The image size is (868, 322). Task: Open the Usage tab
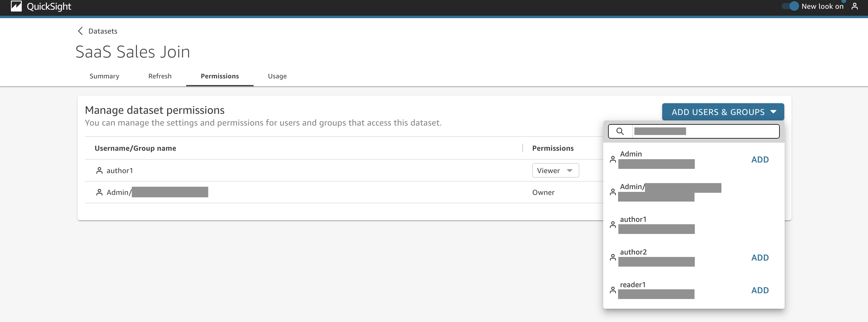(277, 76)
